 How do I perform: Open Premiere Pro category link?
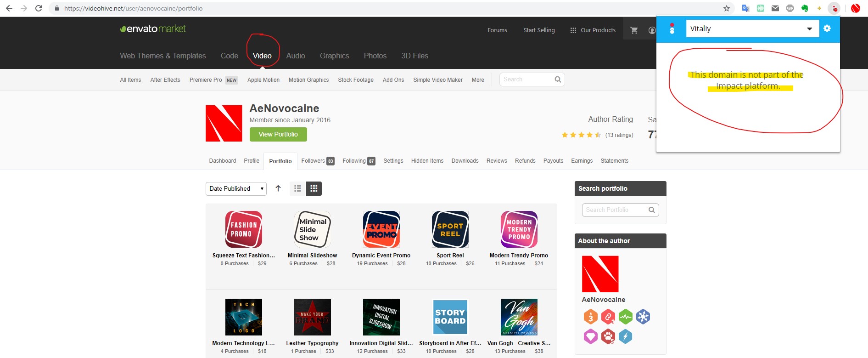point(206,80)
